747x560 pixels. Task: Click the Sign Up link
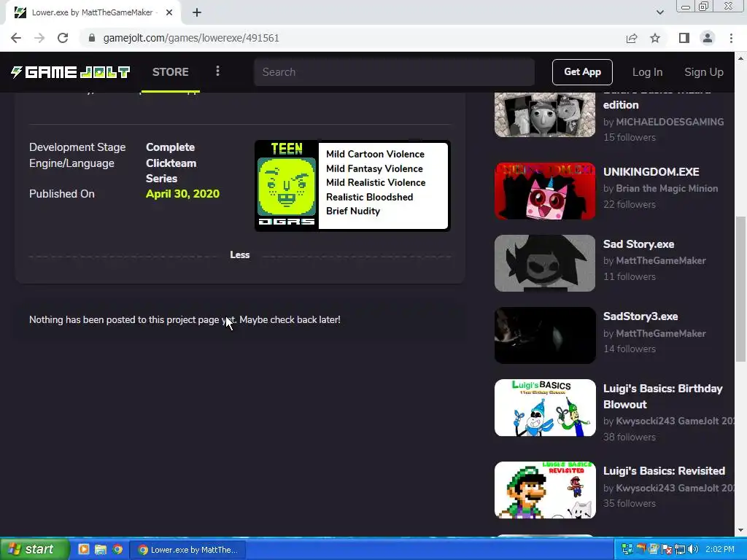click(x=704, y=72)
